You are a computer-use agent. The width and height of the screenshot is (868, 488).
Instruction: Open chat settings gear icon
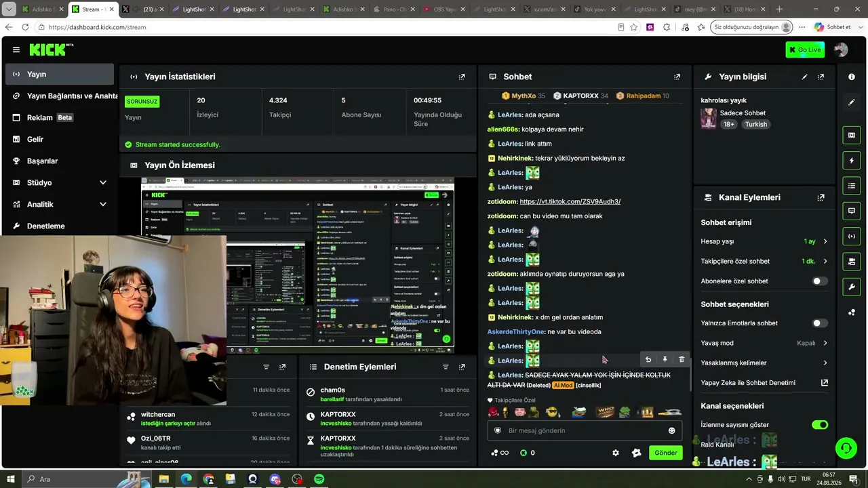616,453
